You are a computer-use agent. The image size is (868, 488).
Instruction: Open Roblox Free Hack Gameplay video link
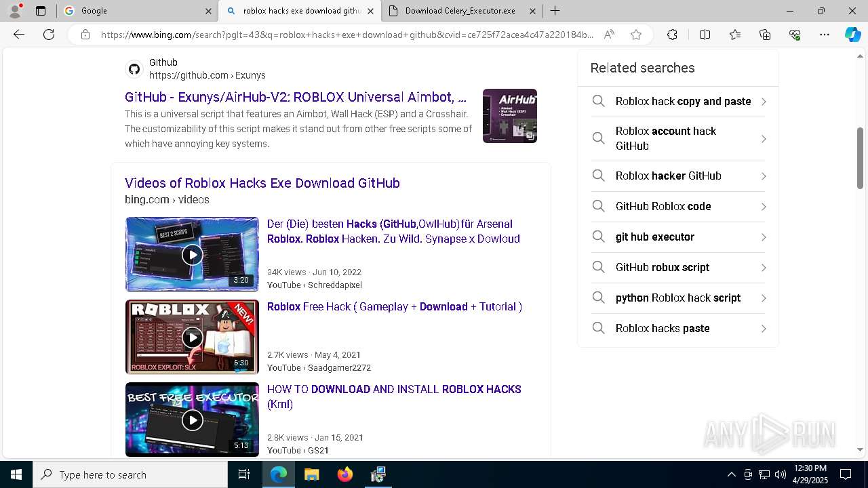click(x=395, y=306)
